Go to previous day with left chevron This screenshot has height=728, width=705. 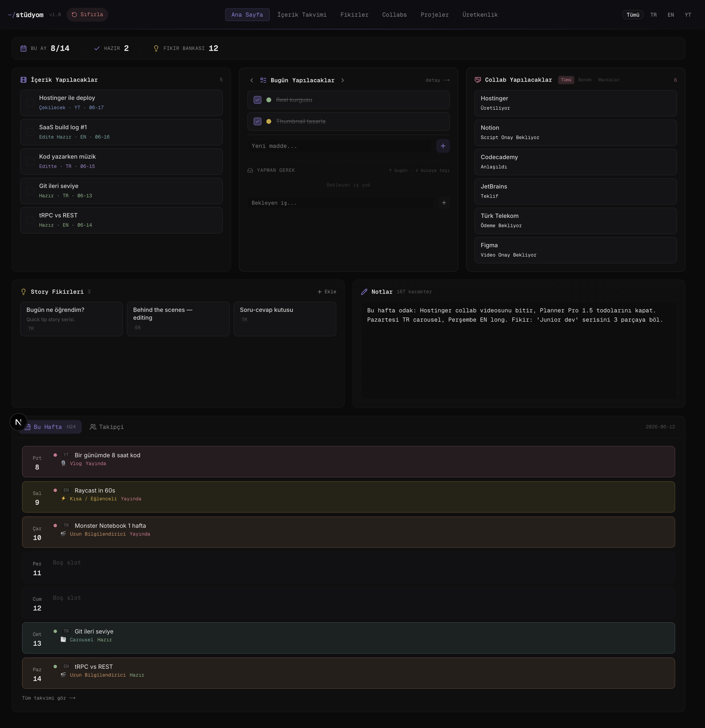point(251,80)
